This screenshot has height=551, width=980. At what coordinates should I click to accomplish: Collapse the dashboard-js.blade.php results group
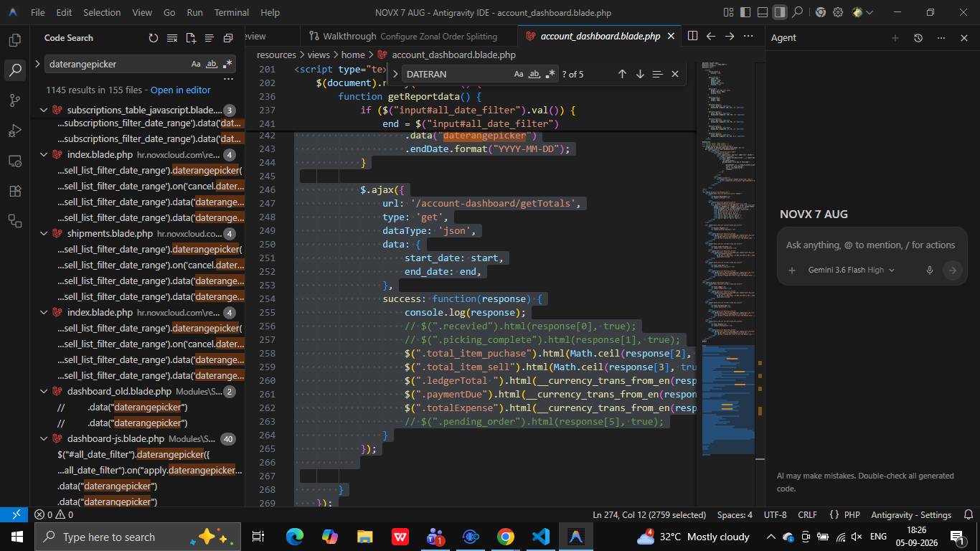[44, 438]
